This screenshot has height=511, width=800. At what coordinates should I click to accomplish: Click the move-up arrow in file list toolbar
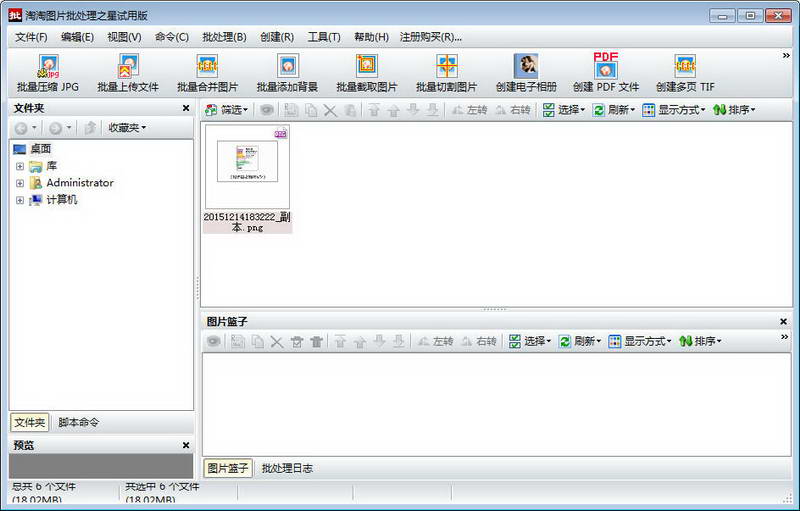pos(393,110)
